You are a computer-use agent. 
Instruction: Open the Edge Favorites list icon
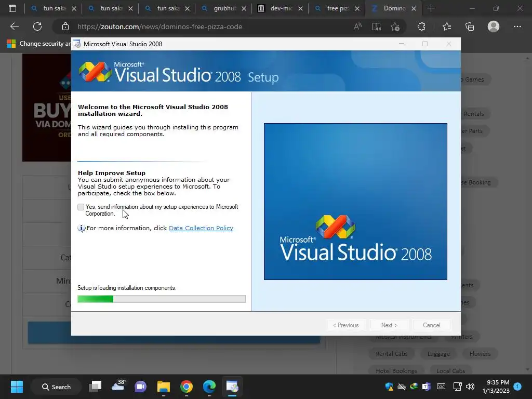point(447,26)
